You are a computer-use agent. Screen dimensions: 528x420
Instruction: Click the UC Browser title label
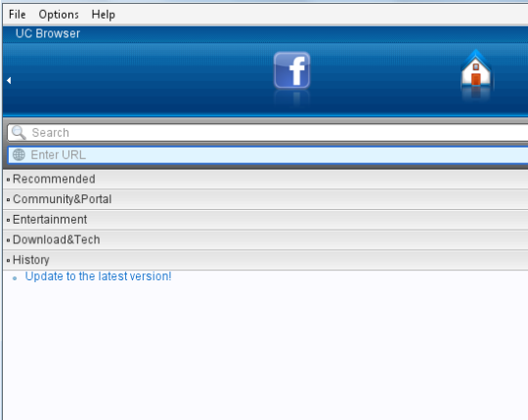[x=48, y=33]
